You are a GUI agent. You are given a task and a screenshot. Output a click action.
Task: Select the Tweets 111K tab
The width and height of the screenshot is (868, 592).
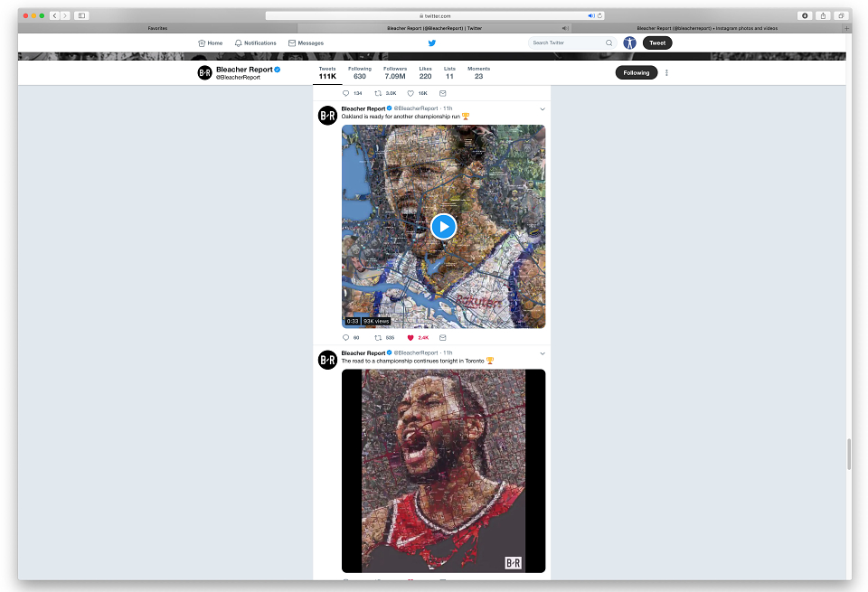[x=327, y=73]
